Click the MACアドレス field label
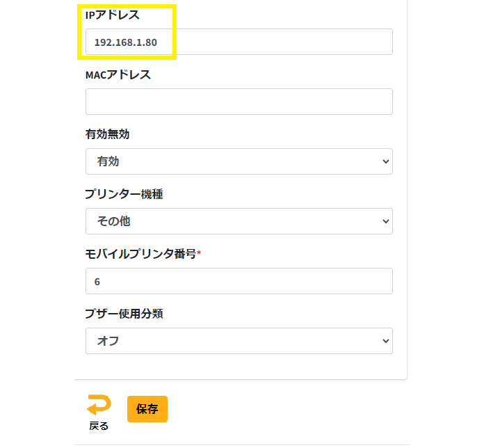Screen dimensions: 484x448 [118, 74]
